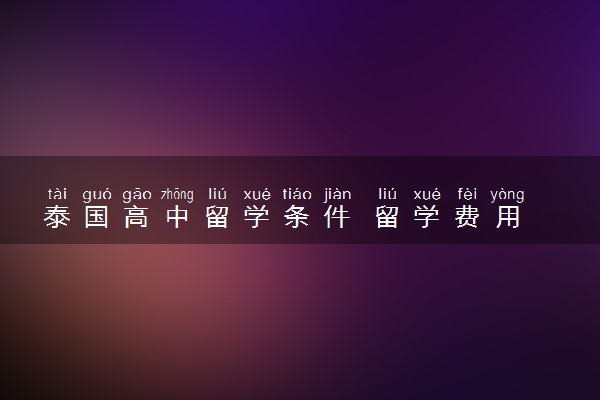Click the pinyin label jiàn

[337, 195]
